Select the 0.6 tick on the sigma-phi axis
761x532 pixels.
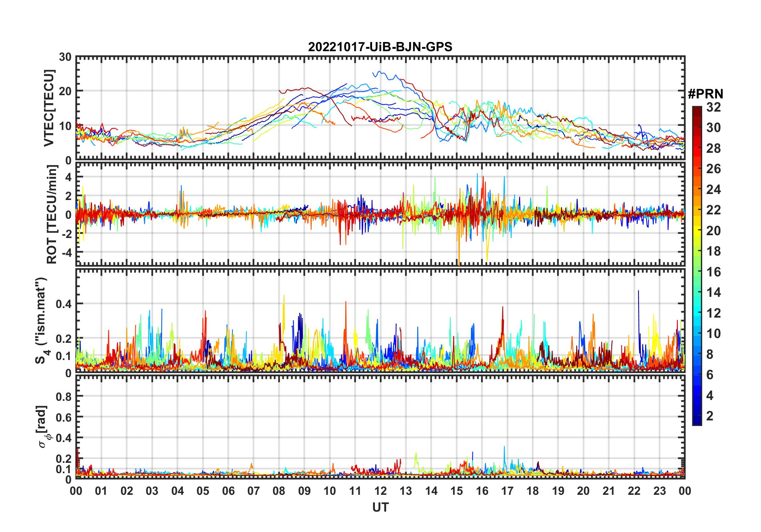click(x=64, y=417)
